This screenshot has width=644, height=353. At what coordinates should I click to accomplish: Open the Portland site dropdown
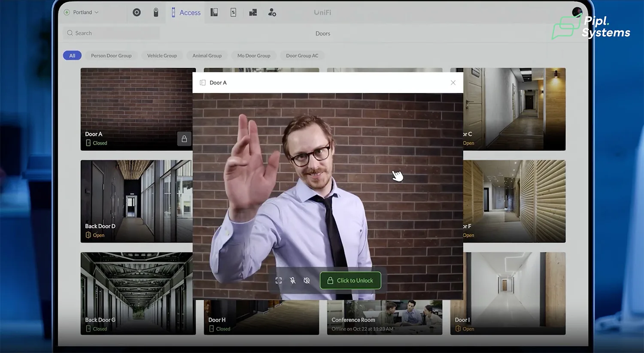tap(82, 12)
